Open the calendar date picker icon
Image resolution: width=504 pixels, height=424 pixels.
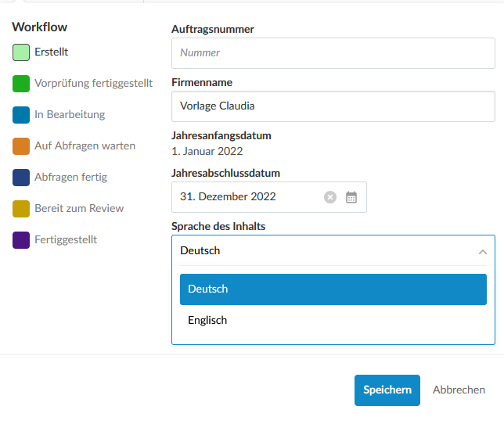pyautogui.click(x=351, y=197)
